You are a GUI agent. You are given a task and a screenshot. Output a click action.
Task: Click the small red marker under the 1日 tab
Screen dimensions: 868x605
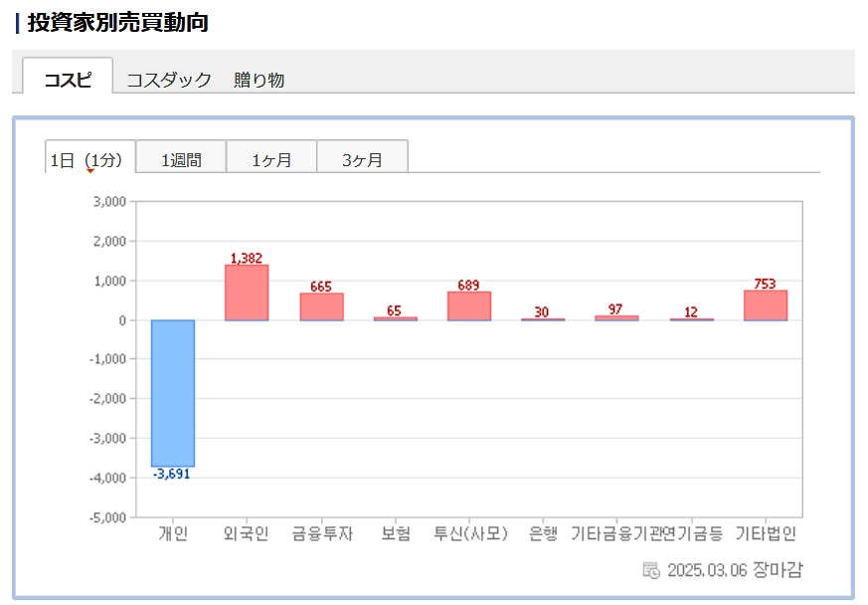pyautogui.click(x=90, y=171)
